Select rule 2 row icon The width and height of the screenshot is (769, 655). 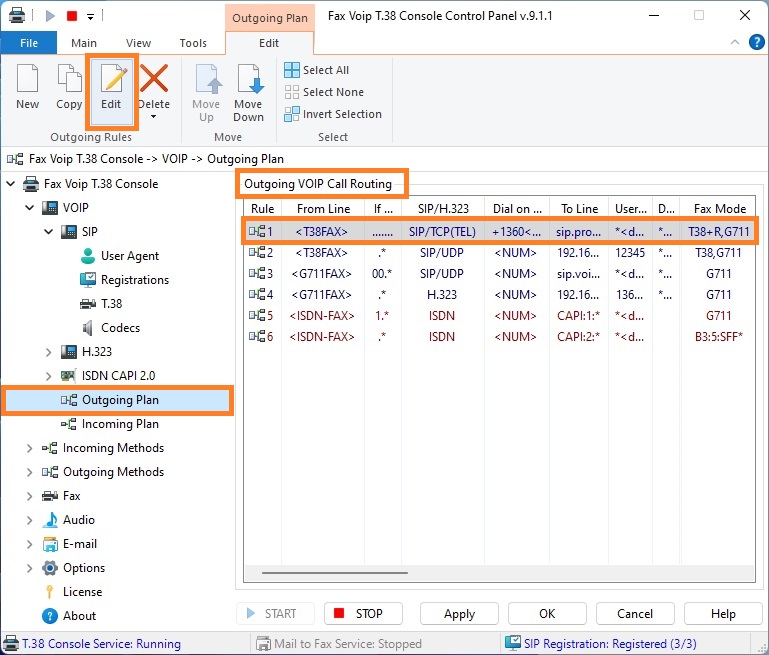256,253
